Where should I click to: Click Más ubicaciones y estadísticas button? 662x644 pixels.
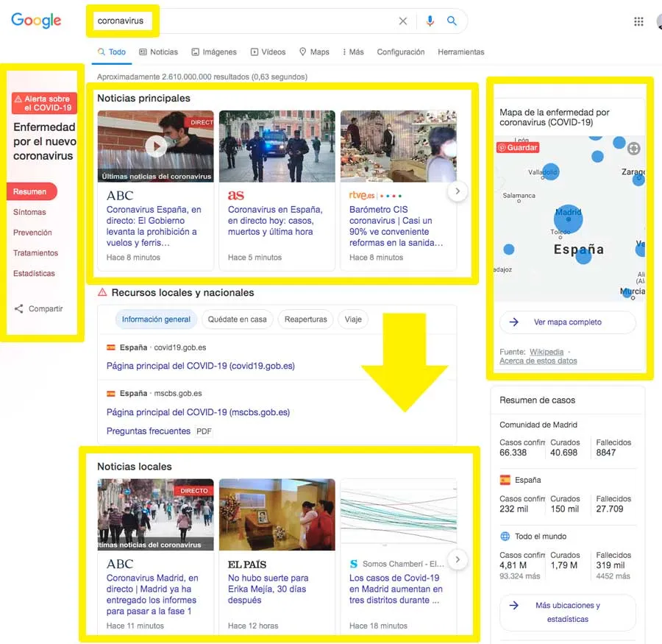coord(567,612)
